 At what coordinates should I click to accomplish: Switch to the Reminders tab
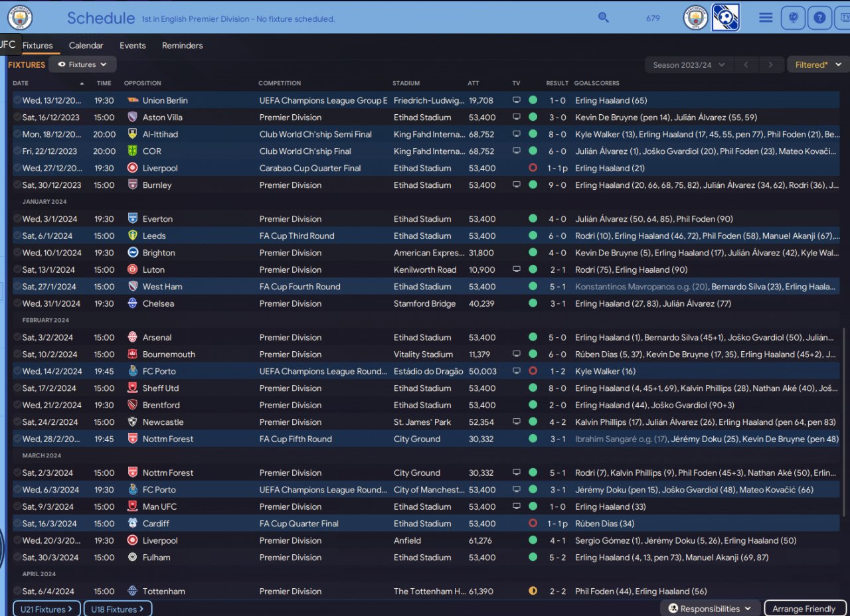pyautogui.click(x=183, y=46)
